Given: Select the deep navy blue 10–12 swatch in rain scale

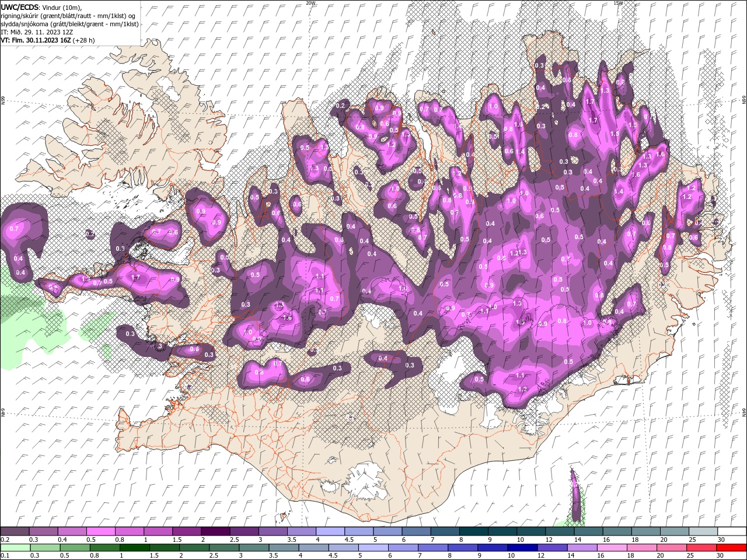Looking at the screenshot, I should tap(522, 548).
